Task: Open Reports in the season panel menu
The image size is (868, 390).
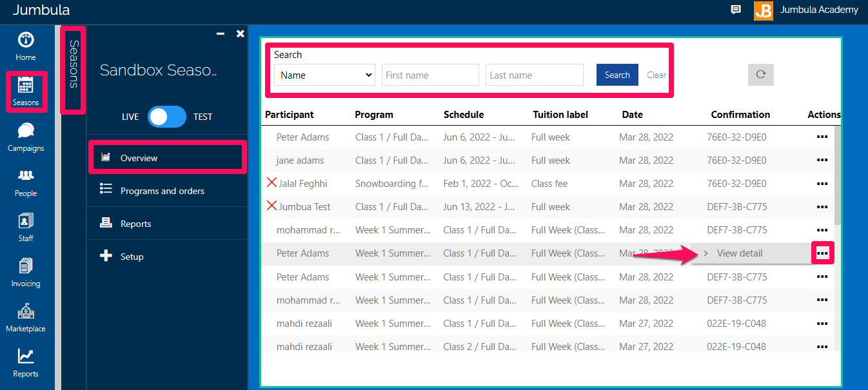Action: coord(167,224)
